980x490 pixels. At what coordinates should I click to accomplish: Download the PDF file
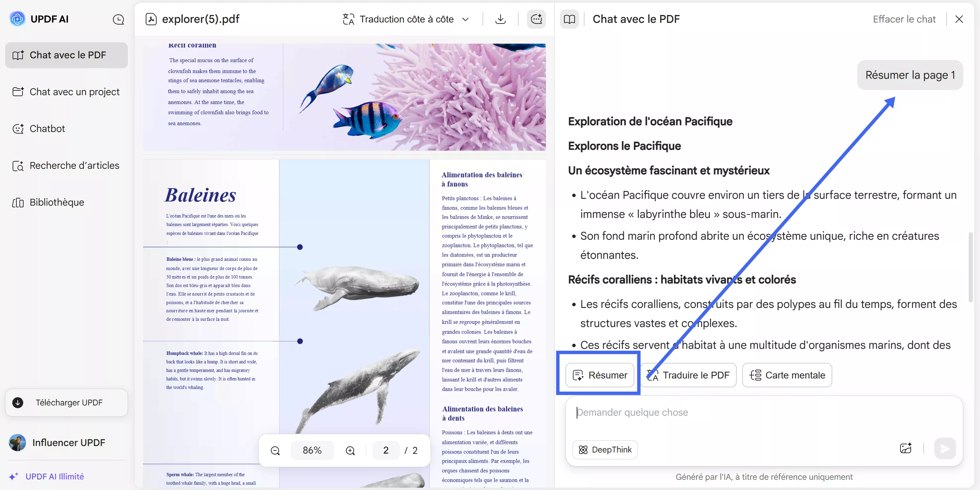tap(500, 19)
